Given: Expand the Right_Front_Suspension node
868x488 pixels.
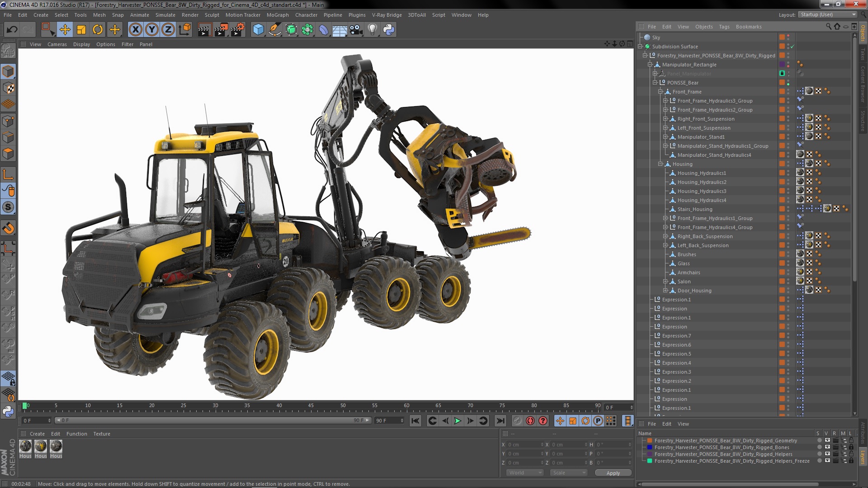Looking at the screenshot, I should tap(665, 119).
